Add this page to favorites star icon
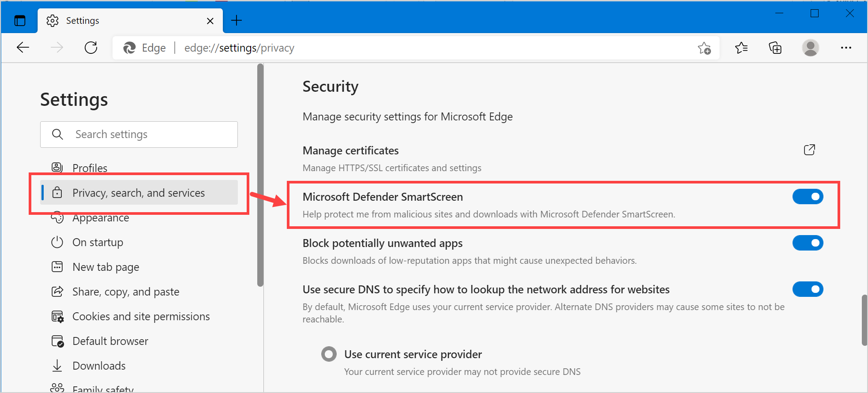The width and height of the screenshot is (868, 393). click(x=704, y=48)
